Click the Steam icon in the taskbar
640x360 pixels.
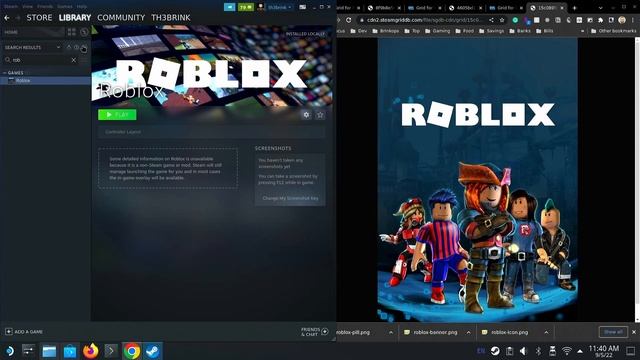point(153,351)
